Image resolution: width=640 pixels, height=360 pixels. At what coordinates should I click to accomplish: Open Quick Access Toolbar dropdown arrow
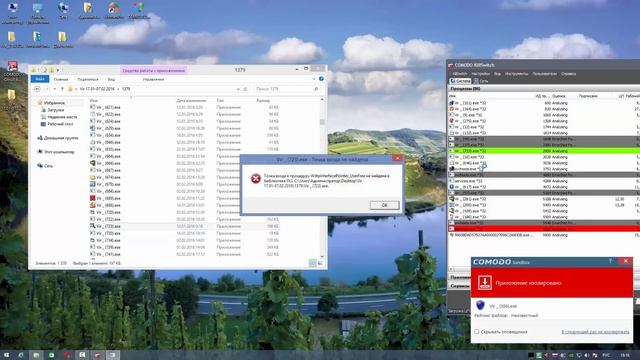[58, 70]
